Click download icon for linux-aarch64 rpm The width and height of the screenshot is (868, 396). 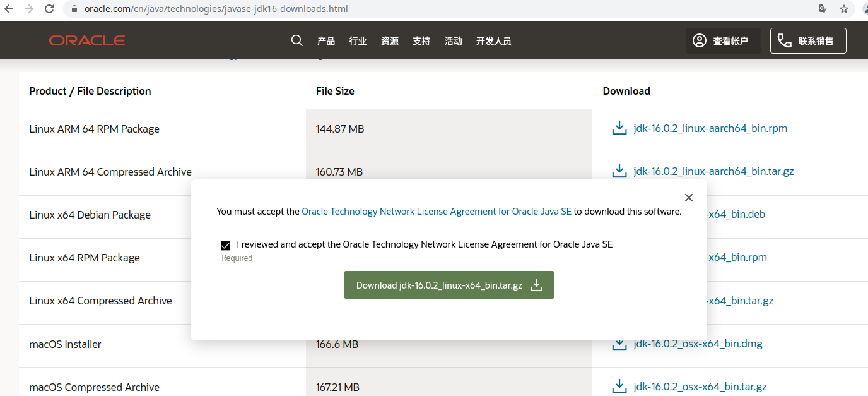pyautogui.click(x=619, y=128)
